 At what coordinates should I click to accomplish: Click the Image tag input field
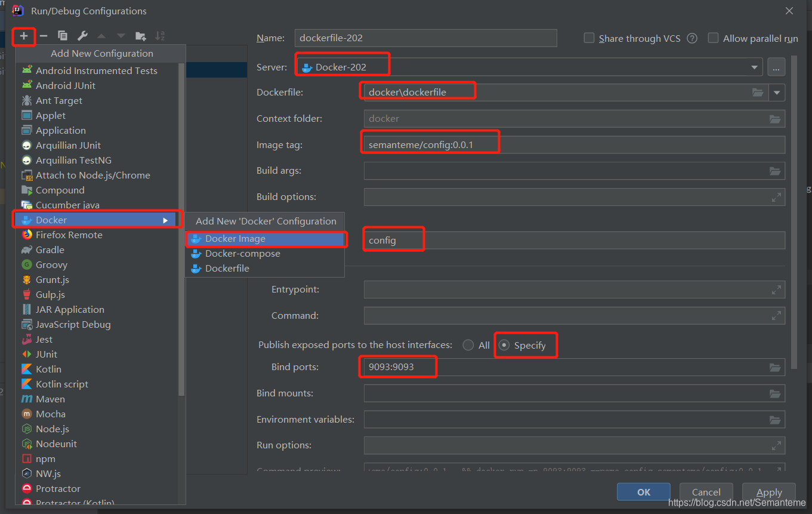(x=575, y=144)
